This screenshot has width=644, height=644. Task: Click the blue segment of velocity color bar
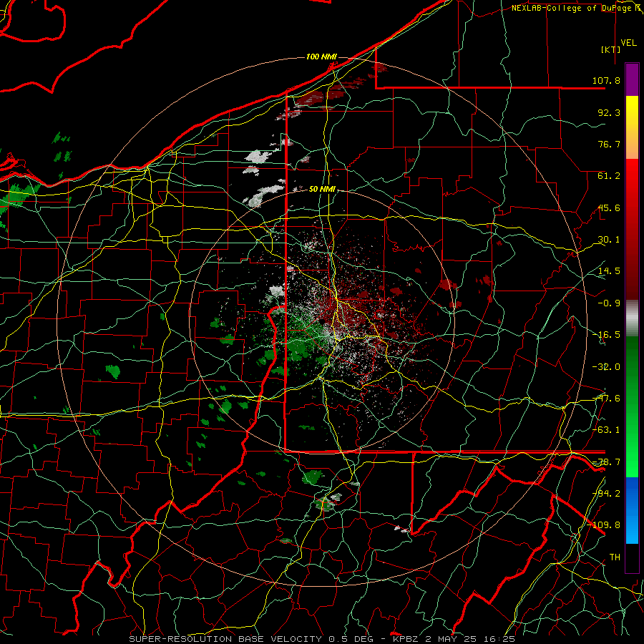[x=632, y=510]
